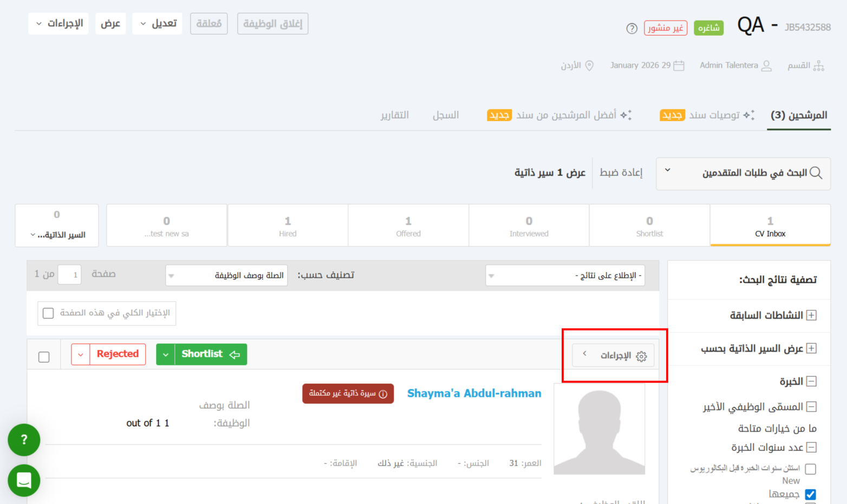Open the Shortlist button dropdown arrow

166,355
